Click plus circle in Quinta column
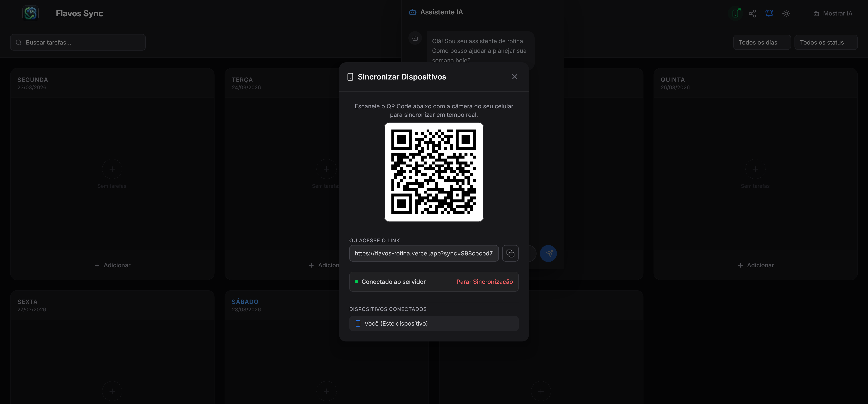Image resolution: width=868 pixels, height=404 pixels. point(755,169)
